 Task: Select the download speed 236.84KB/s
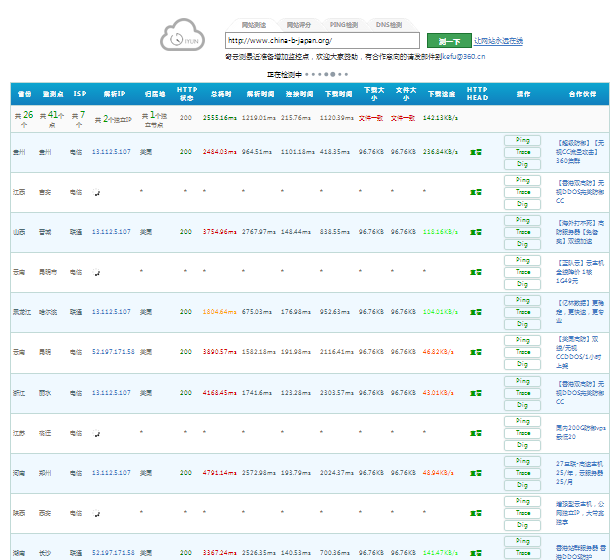(440, 152)
